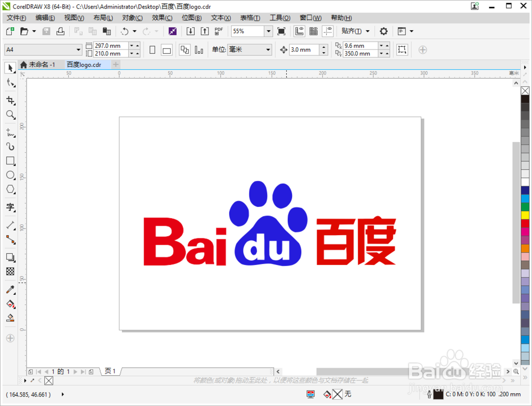Choose the Ellipse tool
The width and height of the screenshot is (532, 406).
click(10, 175)
